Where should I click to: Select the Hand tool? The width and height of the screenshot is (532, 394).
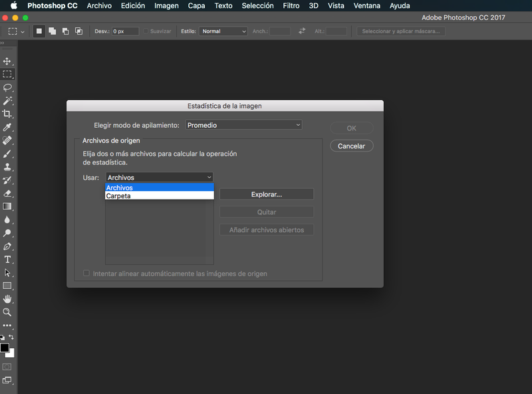(x=7, y=299)
